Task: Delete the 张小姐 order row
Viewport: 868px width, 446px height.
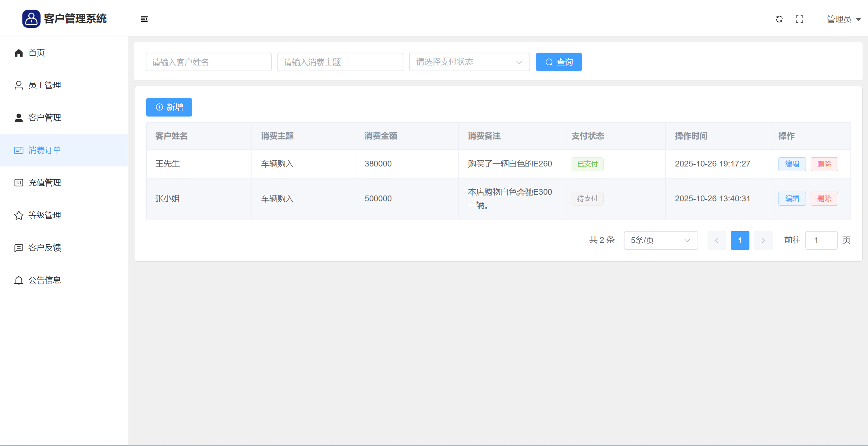Action: (824, 199)
